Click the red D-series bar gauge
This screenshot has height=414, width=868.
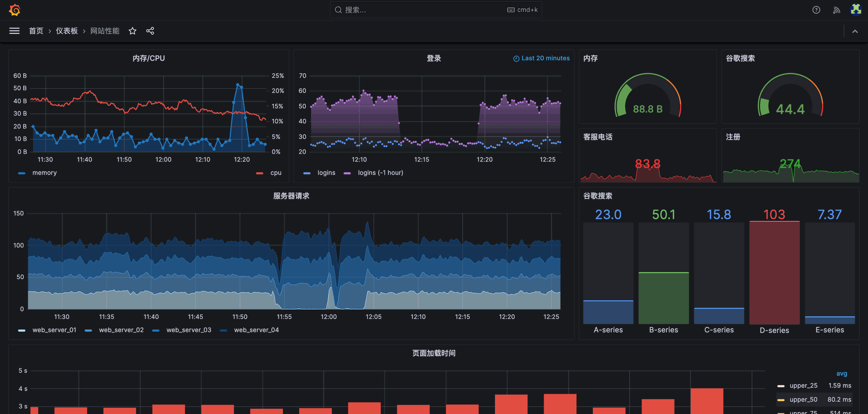click(774, 272)
